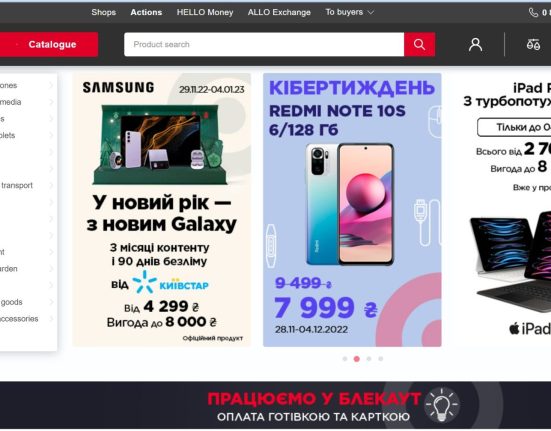Image resolution: width=551 pixels, height=431 pixels.
Task: Click the light bulb icon in blackout banner
Action: [x=442, y=405]
